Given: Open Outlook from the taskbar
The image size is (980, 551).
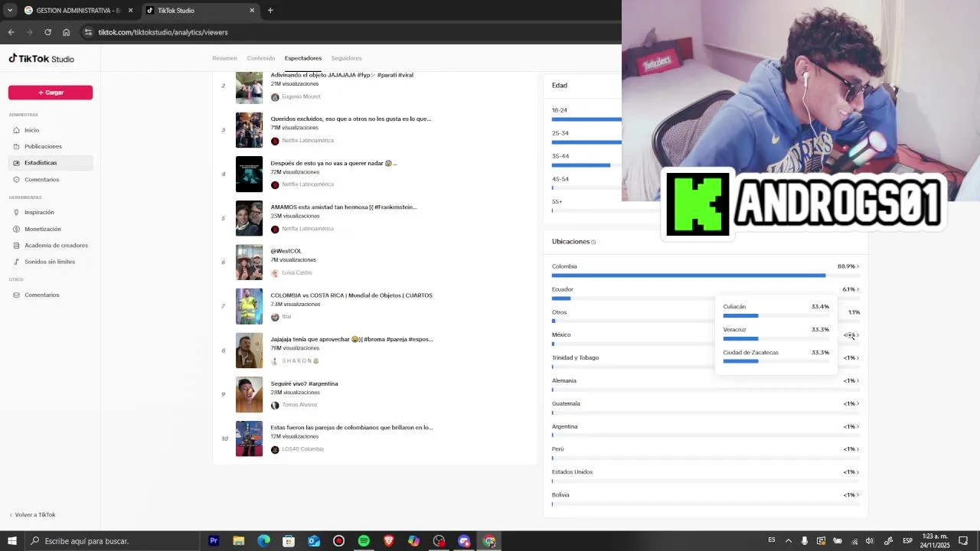Looking at the screenshot, I should coord(314,541).
